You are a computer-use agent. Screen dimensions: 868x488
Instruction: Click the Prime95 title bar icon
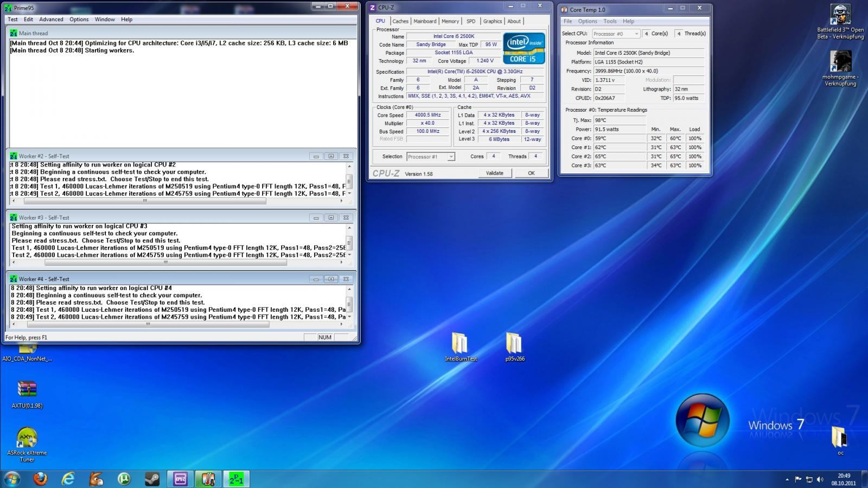coord(8,8)
